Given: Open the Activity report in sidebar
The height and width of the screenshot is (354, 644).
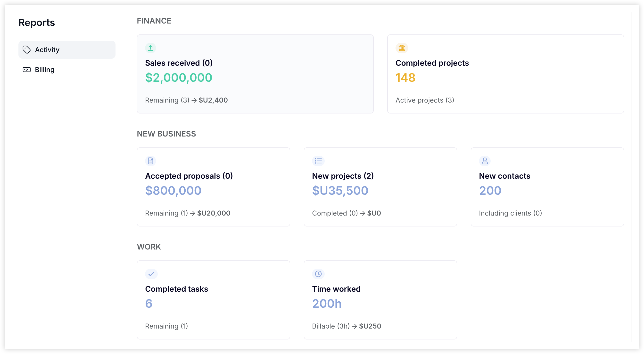Looking at the screenshot, I should pos(67,50).
